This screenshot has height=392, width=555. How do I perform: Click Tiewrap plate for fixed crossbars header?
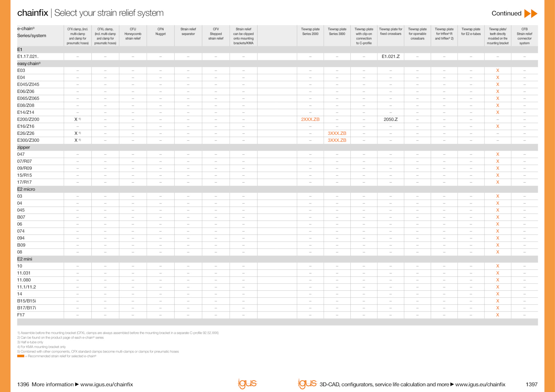(x=391, y=32)
